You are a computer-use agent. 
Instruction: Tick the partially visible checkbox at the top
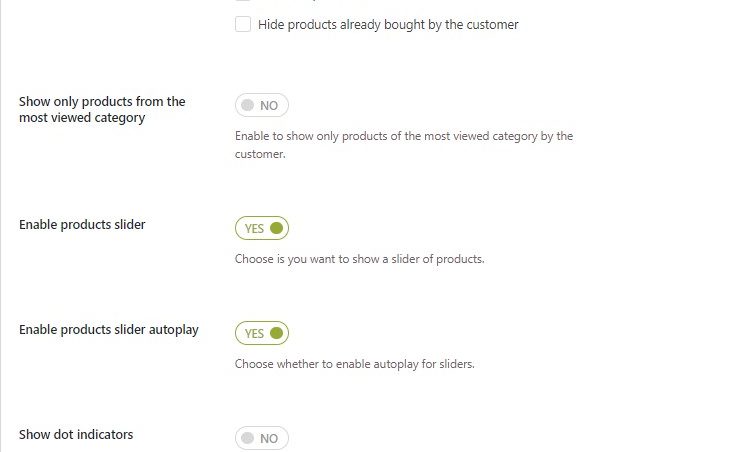click(x=243, y=2)
